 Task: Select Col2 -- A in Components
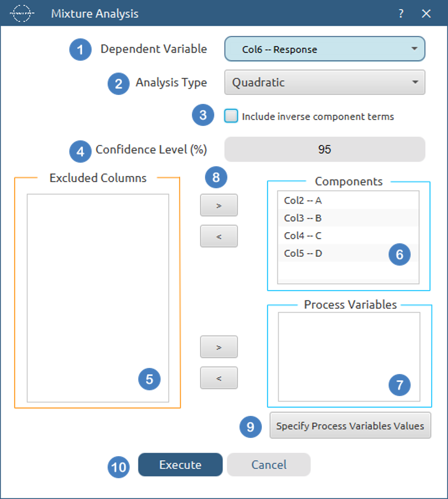(348, 200)
